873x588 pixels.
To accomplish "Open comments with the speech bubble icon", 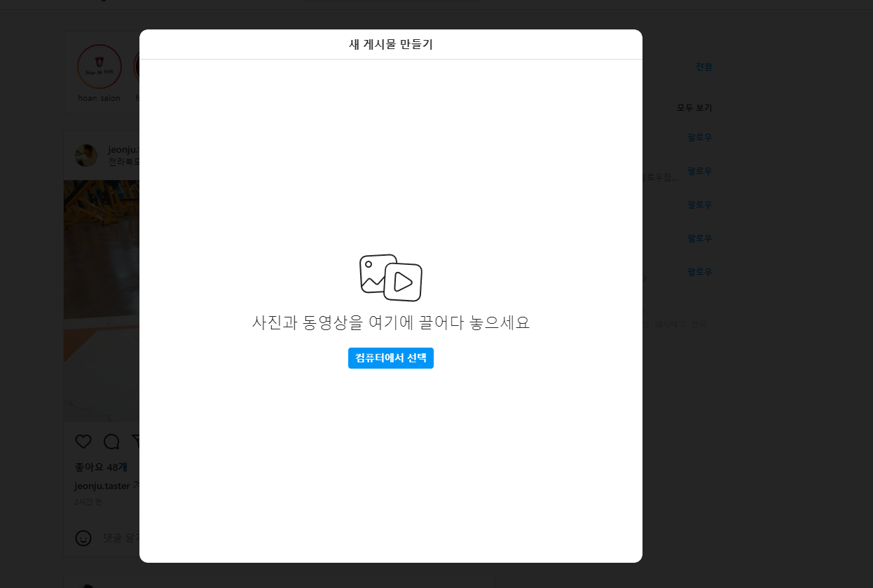I will click(x=111, y=442).
